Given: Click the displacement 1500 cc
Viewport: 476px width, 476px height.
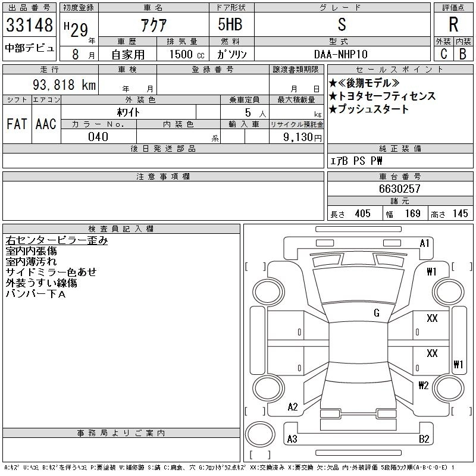Looking at the screenshot, I should pyautogui.click(x=187, y=54).
